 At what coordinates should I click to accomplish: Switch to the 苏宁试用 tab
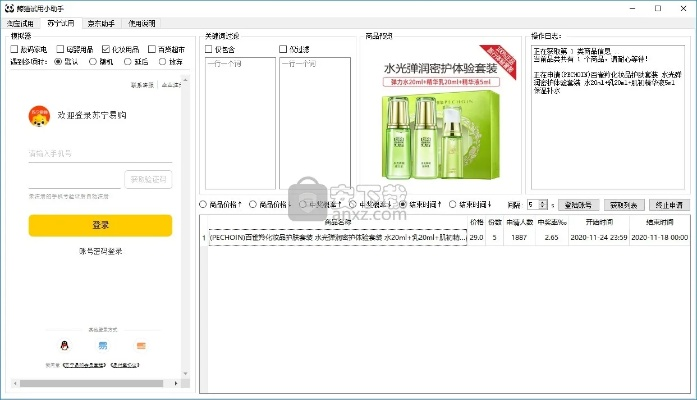(60, 23)
